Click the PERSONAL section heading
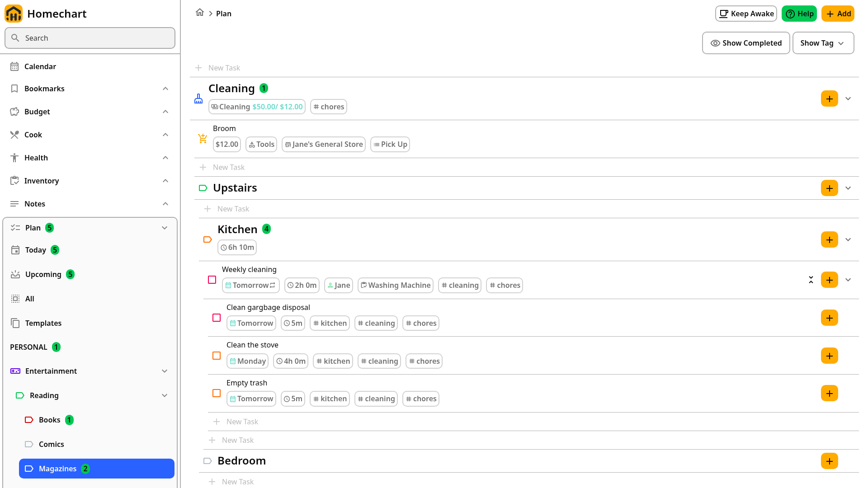This screenshot has width=868, height=488. (x=28, y=347)
